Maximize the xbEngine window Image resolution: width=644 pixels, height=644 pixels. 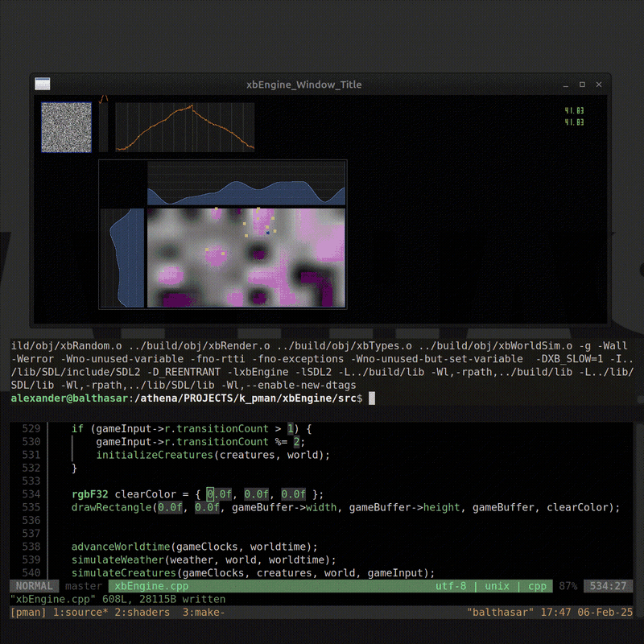581,85
